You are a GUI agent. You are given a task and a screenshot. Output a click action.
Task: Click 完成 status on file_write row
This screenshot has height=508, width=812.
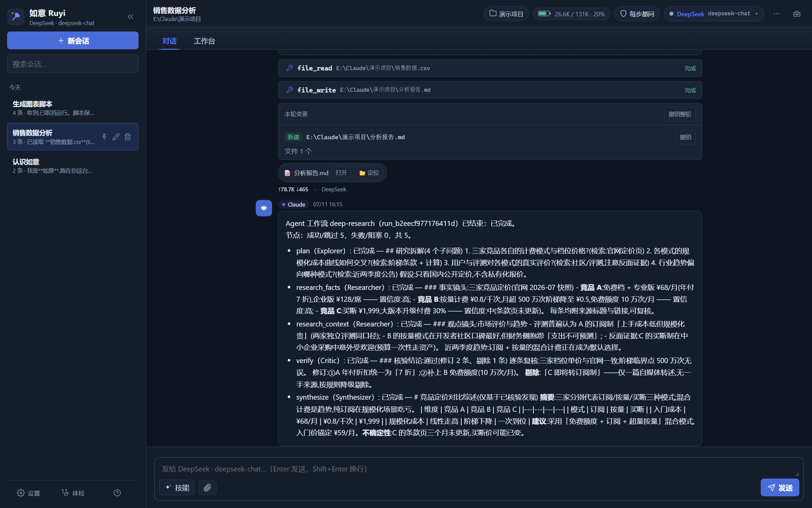point(690,90)
